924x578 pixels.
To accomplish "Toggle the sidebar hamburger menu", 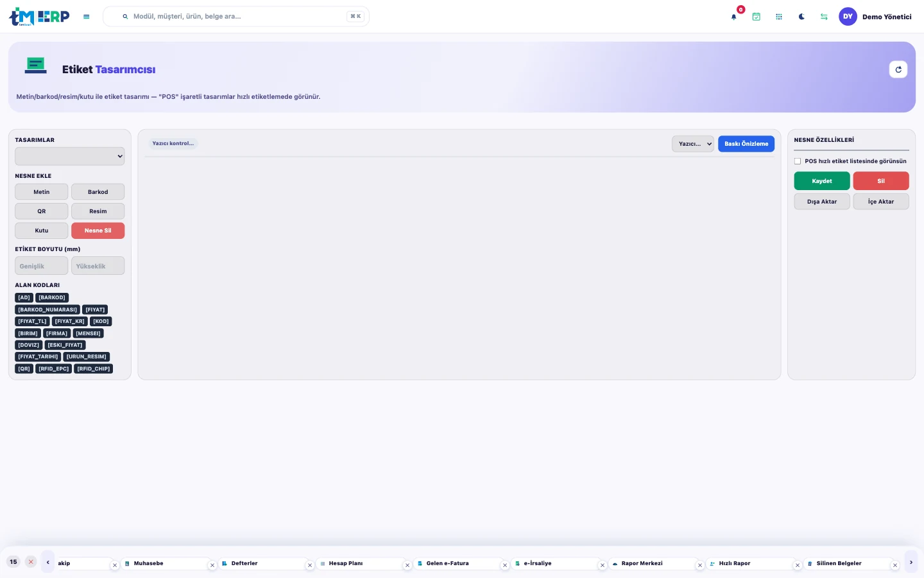I will [x=87, y=17].
